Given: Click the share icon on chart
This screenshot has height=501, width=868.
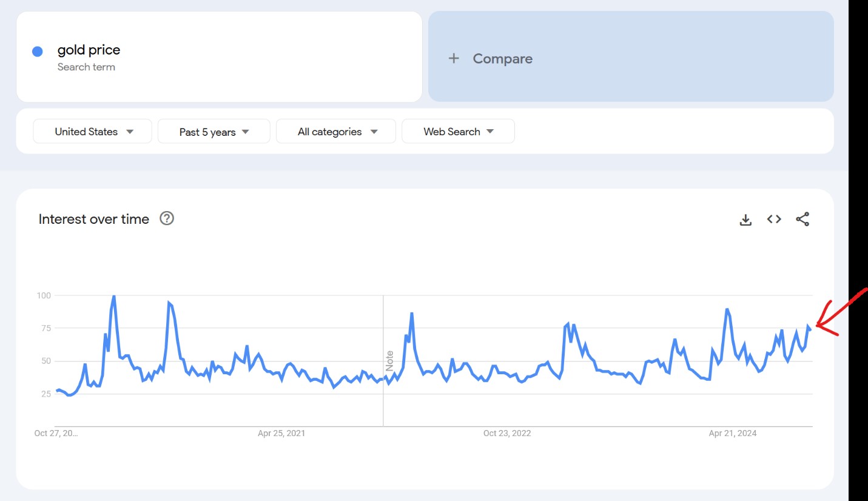Looking at the screenshot, I should [x=802, y=220].
